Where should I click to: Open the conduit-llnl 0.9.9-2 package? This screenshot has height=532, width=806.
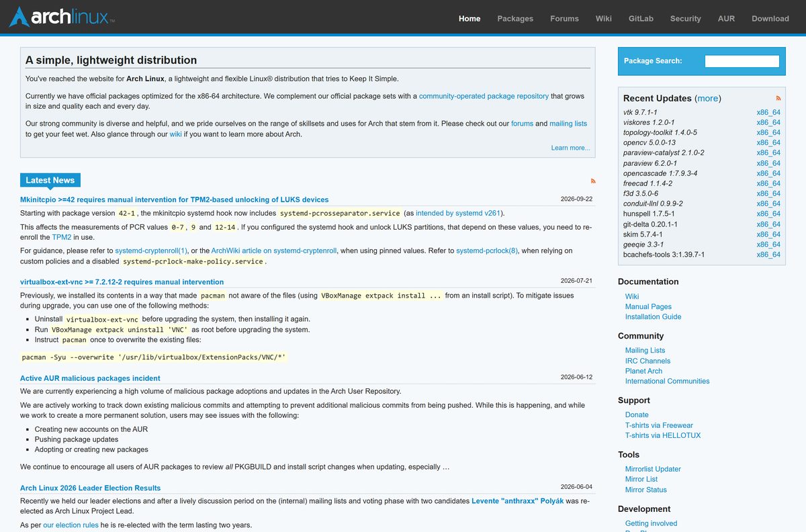pos(653,204)
